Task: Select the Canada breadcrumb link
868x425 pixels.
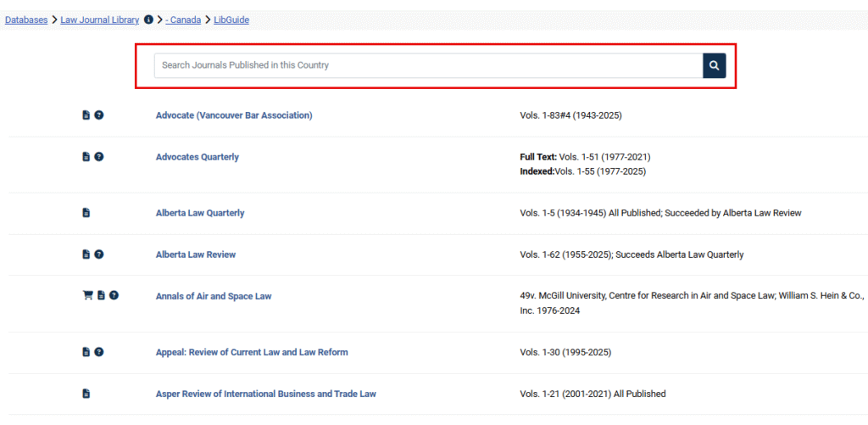Action: tap(183, 20)
